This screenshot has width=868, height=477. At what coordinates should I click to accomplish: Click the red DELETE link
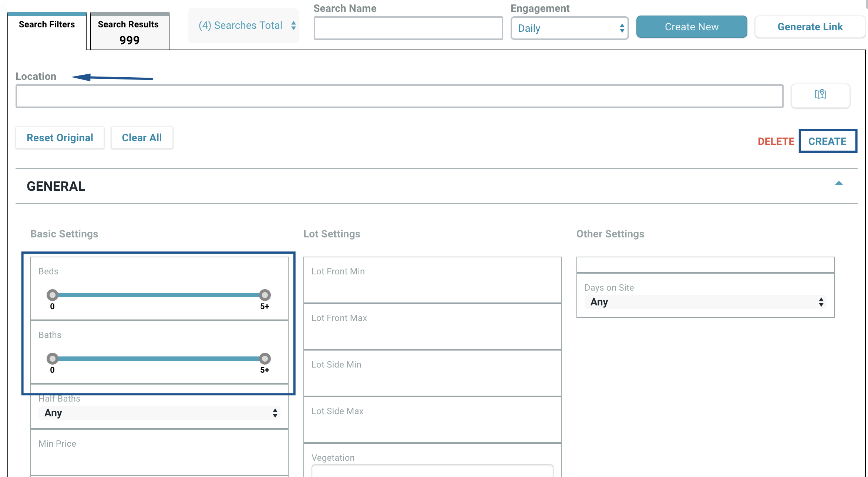(776, 142)
